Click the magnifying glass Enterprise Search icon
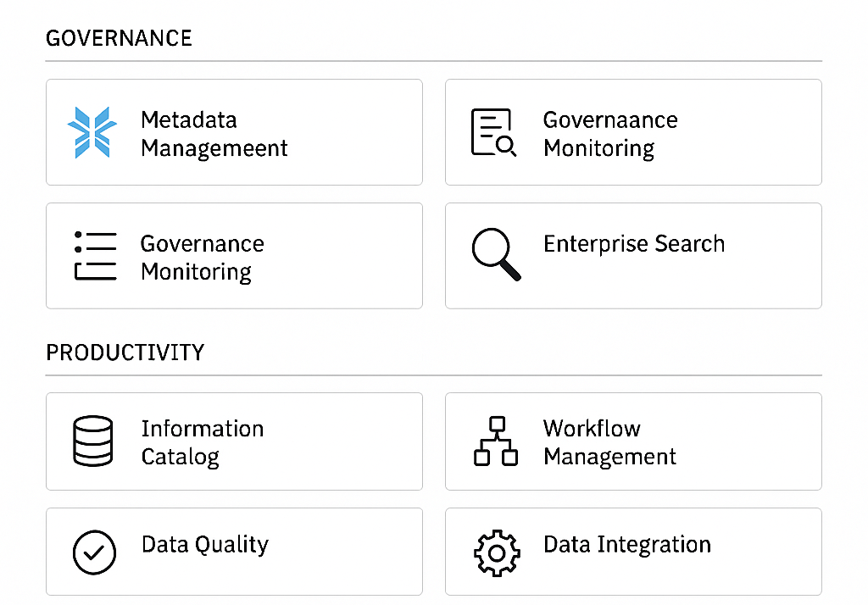 (496, 254)
